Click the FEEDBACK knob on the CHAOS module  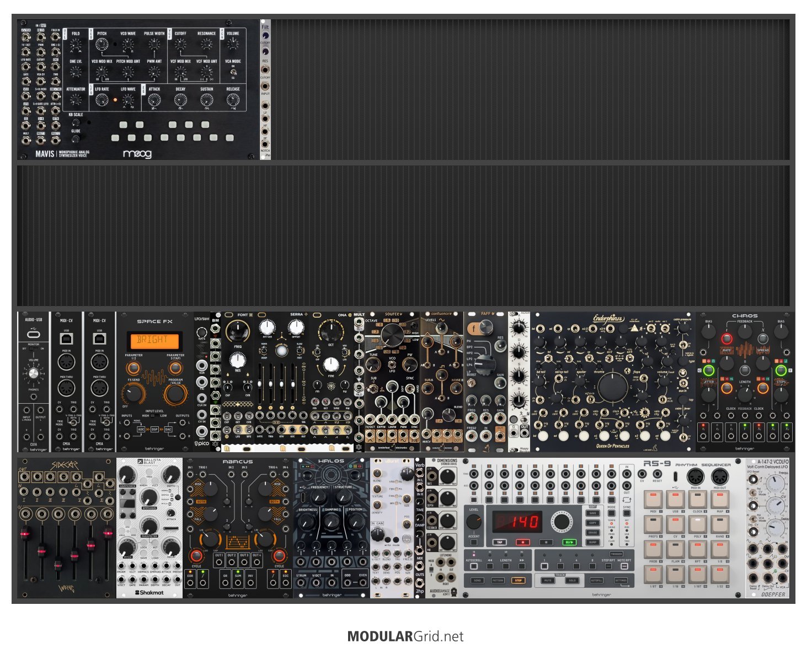pyautogui.click(x=745, y=331)
